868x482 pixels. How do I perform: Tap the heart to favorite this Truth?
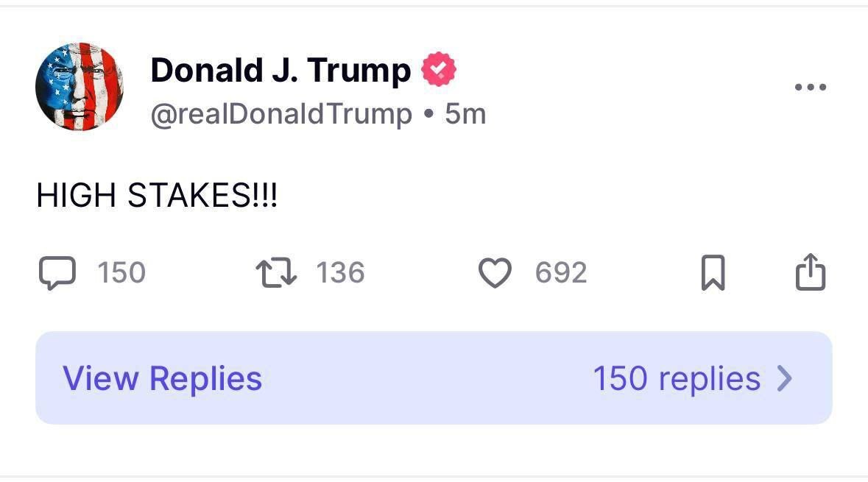495,272
